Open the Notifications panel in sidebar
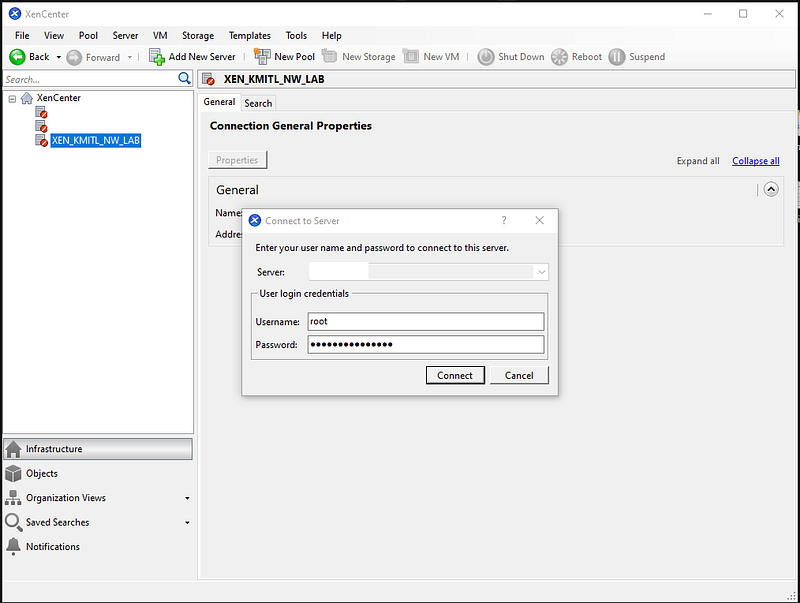800x603 pixels. tap(52, 547)
